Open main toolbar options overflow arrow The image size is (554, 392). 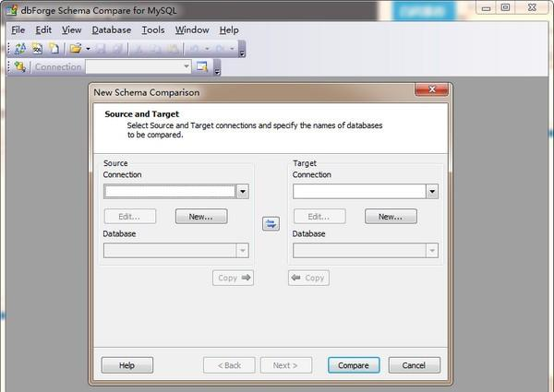242,49
